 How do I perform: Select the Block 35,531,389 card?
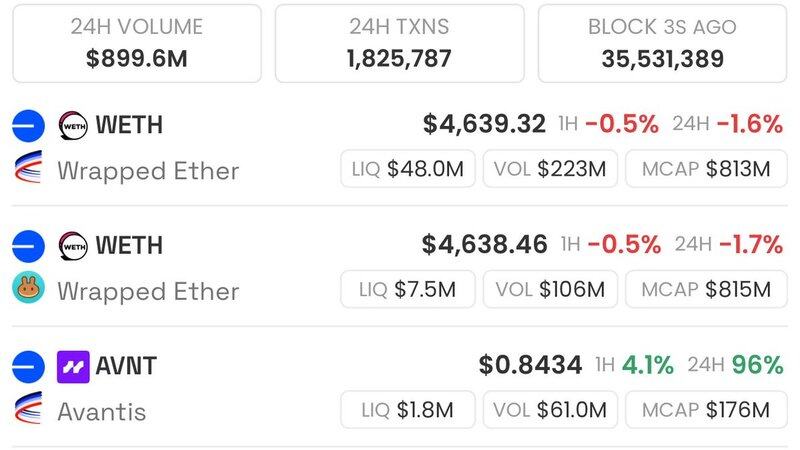(662, 43)
